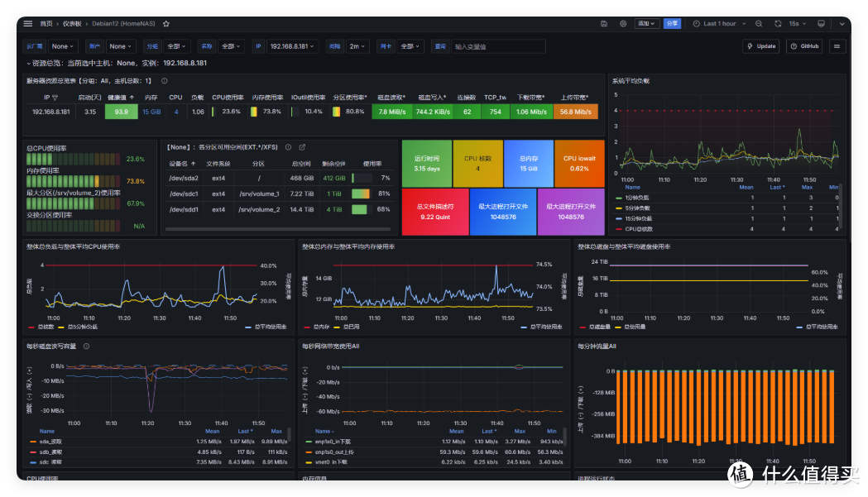Open the 分组 variable dropdown

tap(176, 46)
